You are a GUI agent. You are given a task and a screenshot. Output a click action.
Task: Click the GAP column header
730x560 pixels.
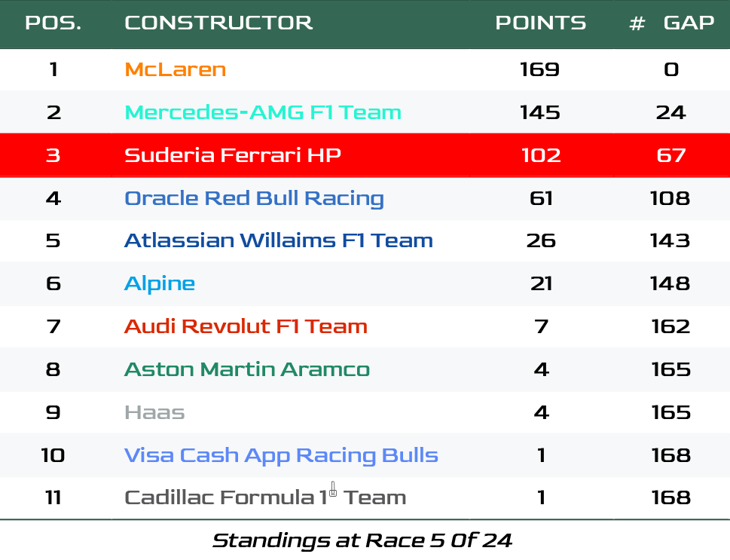[x=689, y=23]
